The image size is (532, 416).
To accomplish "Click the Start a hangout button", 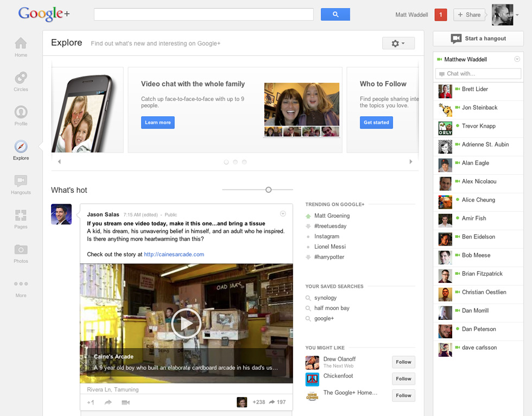I will coord(478,39).
